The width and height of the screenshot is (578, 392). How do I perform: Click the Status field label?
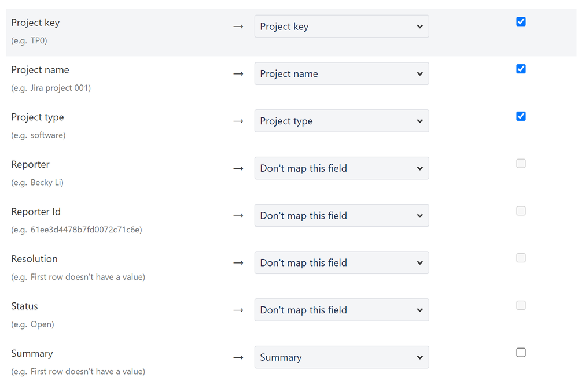(24, 306)
